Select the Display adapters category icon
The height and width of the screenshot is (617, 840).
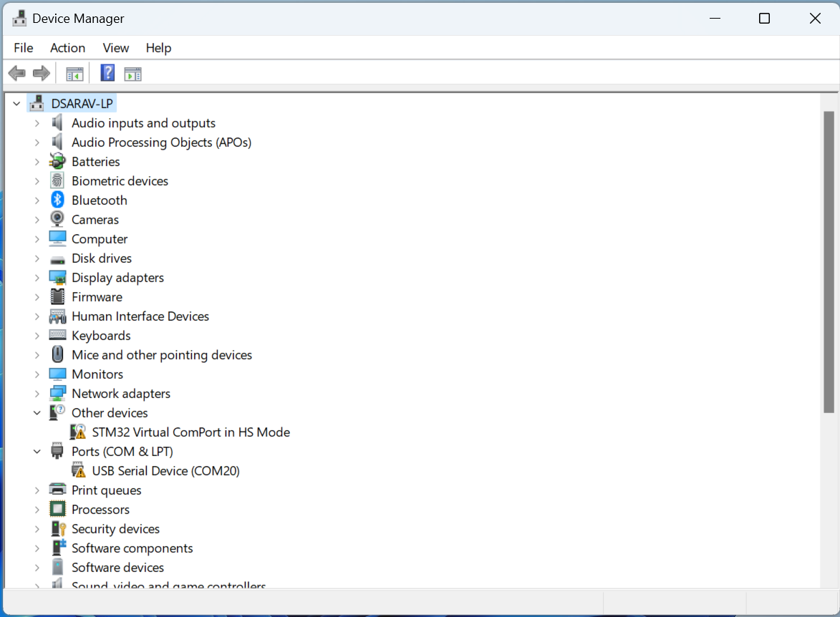click(57, 277)
